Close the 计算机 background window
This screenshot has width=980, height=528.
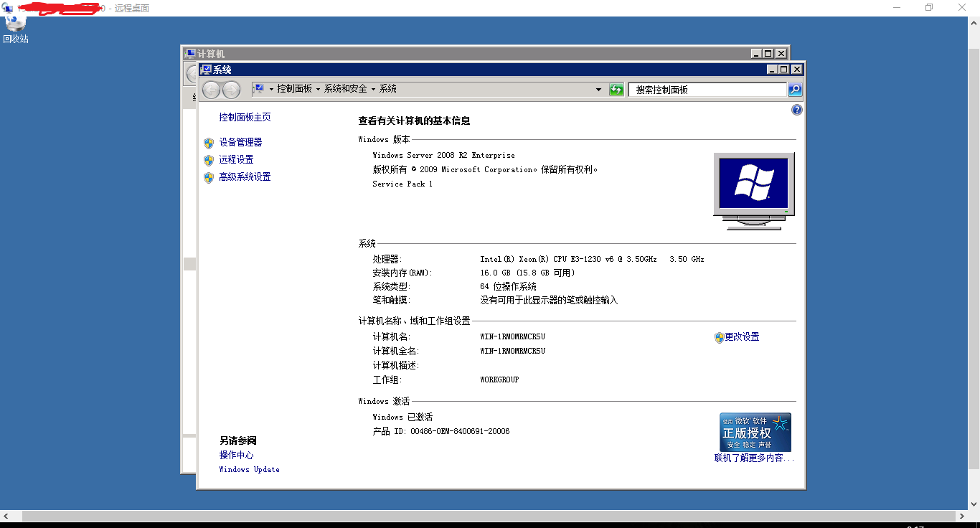coord(781,54)
